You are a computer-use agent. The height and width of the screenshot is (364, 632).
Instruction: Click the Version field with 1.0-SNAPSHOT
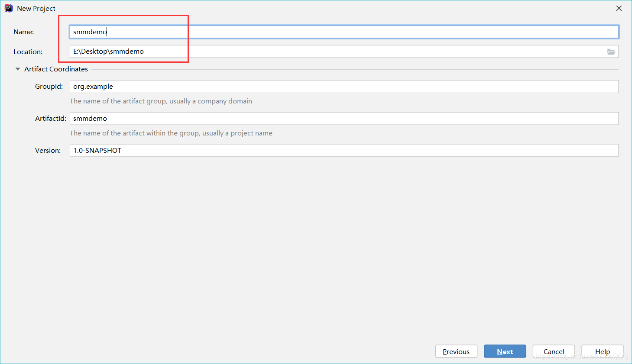click(344, 151)
